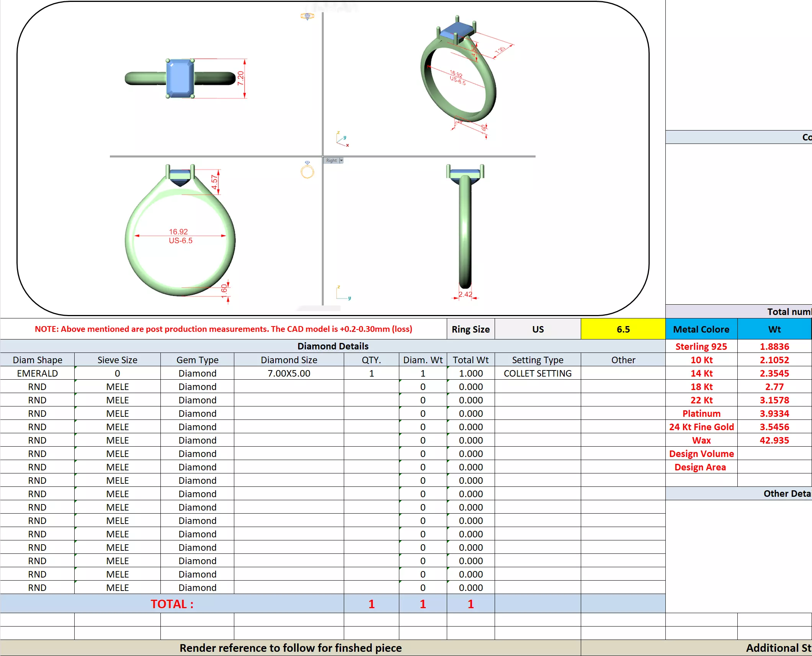Click the 4.57 head height dimension
This screenshot has height=656, width=812.
click(215, 182)
